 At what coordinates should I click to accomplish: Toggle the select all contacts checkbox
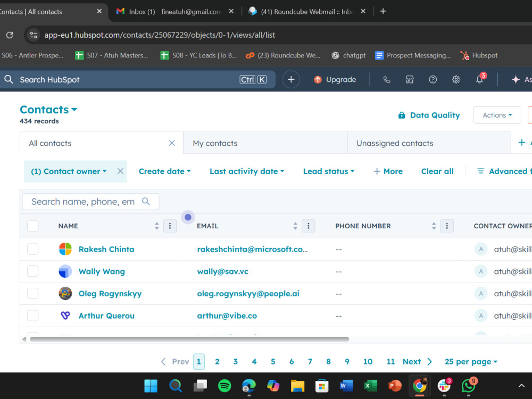point(33,226)
